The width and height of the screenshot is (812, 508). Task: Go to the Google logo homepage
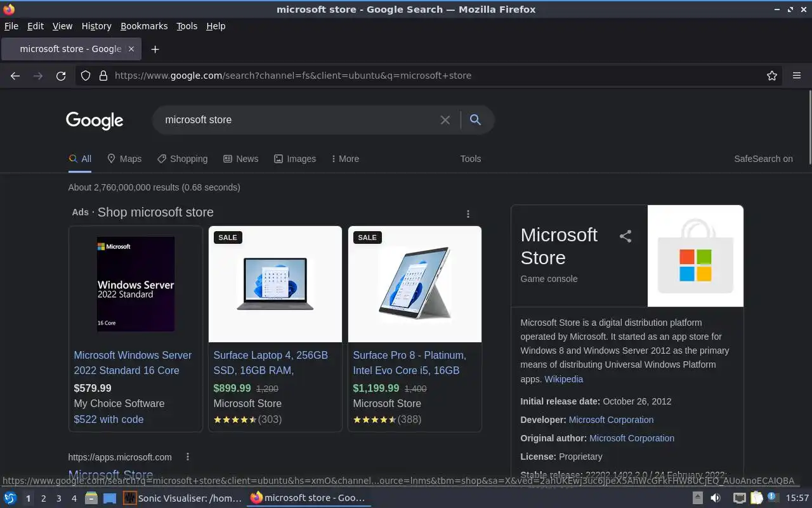(95, 121)
